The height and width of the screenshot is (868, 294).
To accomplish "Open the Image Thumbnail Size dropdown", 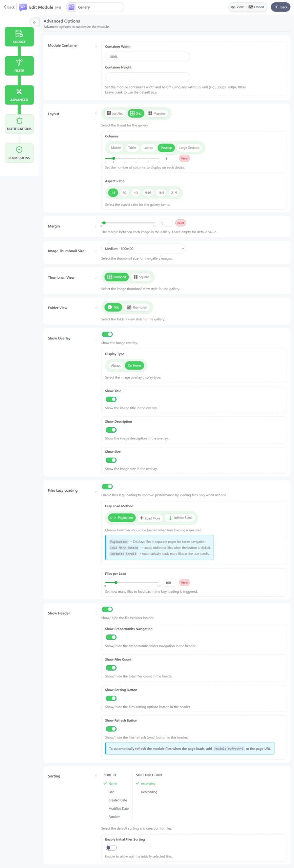I will [144, 249].
